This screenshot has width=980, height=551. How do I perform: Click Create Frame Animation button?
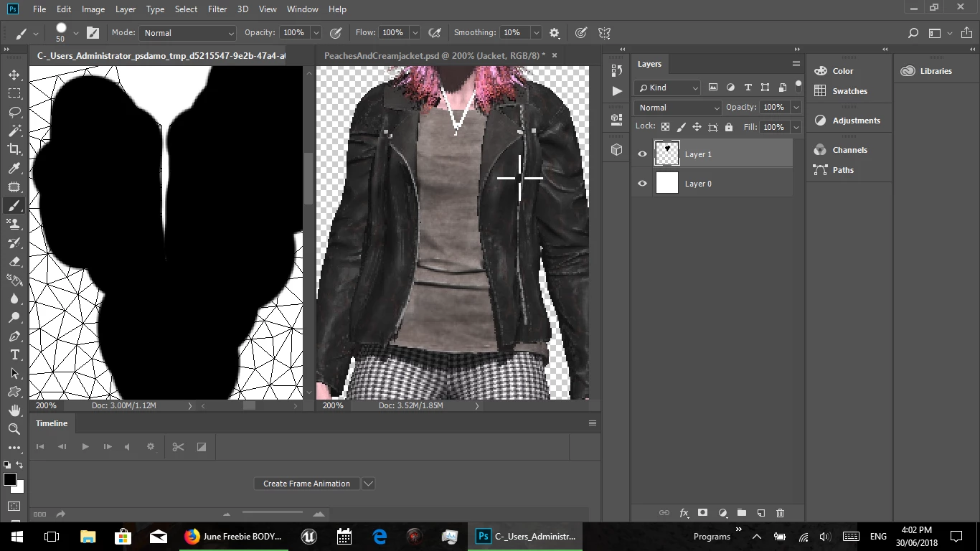[x=306, y=484]
